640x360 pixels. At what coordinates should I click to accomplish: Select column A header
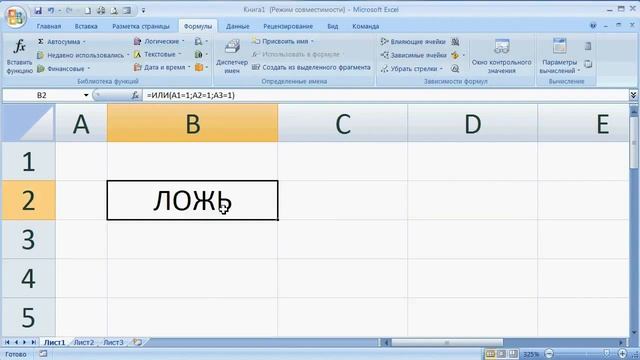click(81, 123)
